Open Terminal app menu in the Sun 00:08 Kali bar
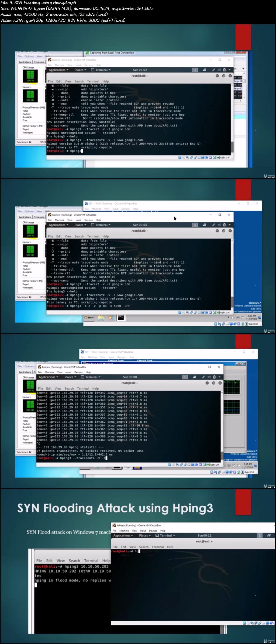 point(91,377)
